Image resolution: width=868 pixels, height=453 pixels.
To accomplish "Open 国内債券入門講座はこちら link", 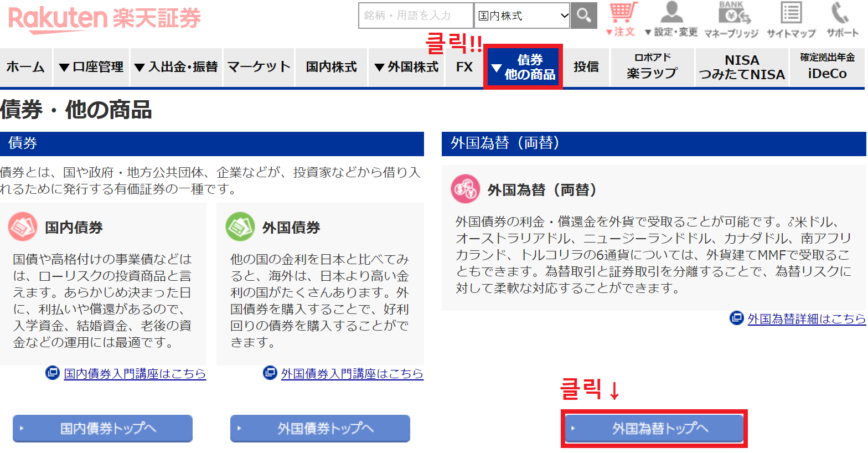I will pos(135,373).
